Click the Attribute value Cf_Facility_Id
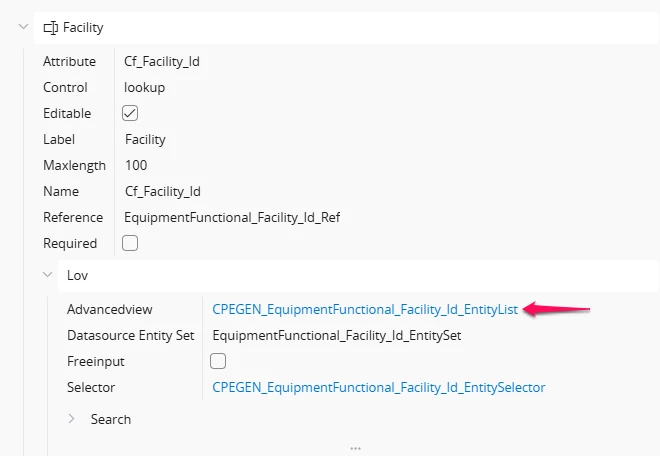The height and width of the screenshot is (456, 660). point(162,61)
